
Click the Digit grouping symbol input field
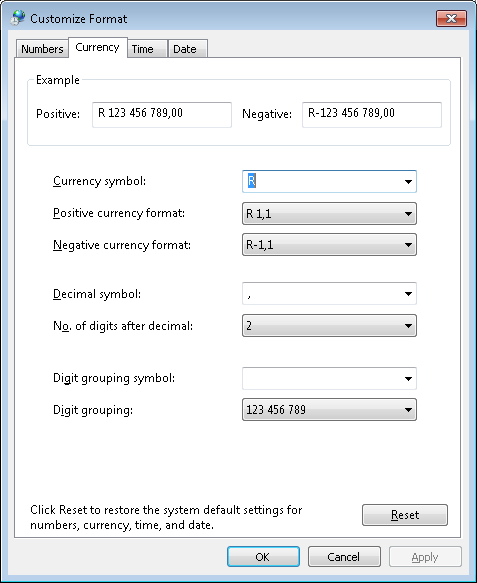coord(321,379)
